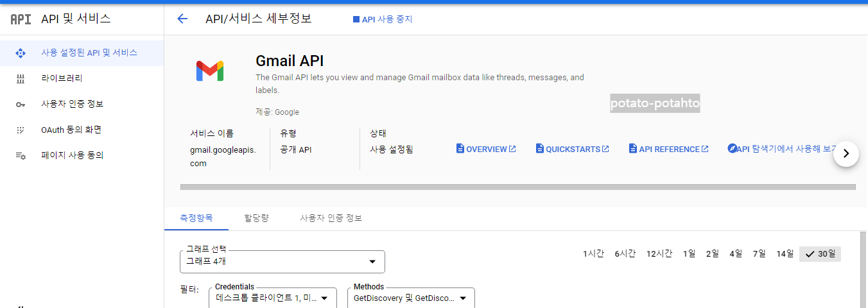The width and height of the screenshot is (868, 308).
Task: Switch to the 할당량 tab
Action: tap(256, 218)
